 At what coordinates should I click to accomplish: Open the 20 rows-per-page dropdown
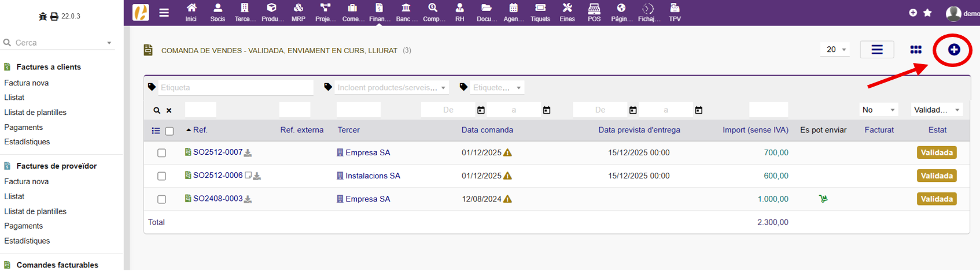835,50
